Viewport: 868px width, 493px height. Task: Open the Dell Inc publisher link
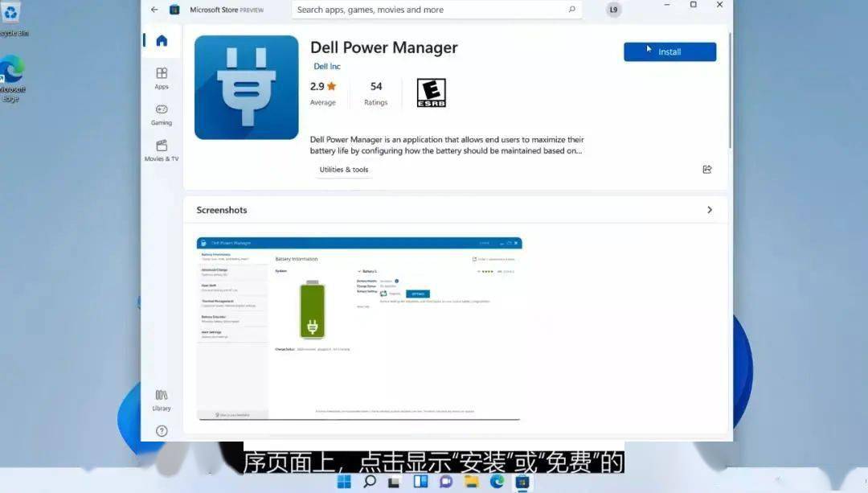click(326, 66)
